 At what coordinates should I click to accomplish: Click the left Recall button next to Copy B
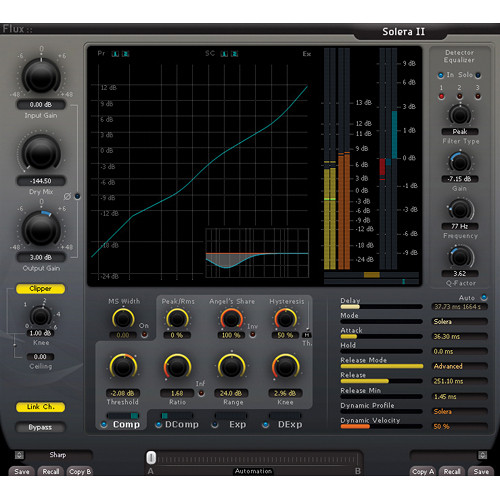51,471
